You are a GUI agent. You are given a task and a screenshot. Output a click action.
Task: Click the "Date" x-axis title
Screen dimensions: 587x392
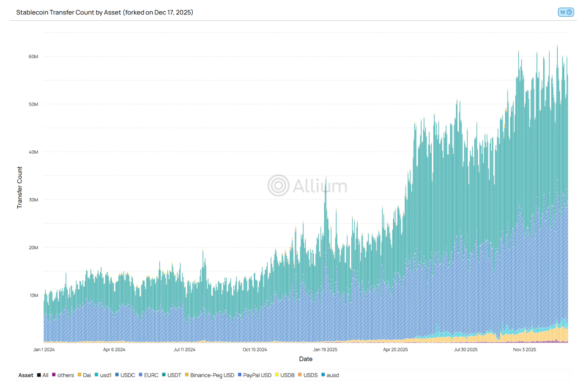click(x=306, y=359)
